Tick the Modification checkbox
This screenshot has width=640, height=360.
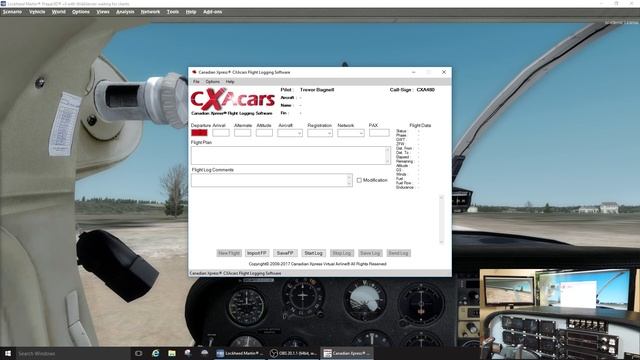pyautogui.click(x=359, y=180)
